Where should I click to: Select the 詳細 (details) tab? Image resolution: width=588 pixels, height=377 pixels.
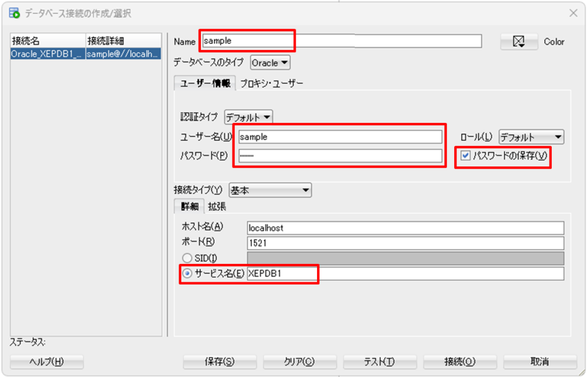[189, 207]
